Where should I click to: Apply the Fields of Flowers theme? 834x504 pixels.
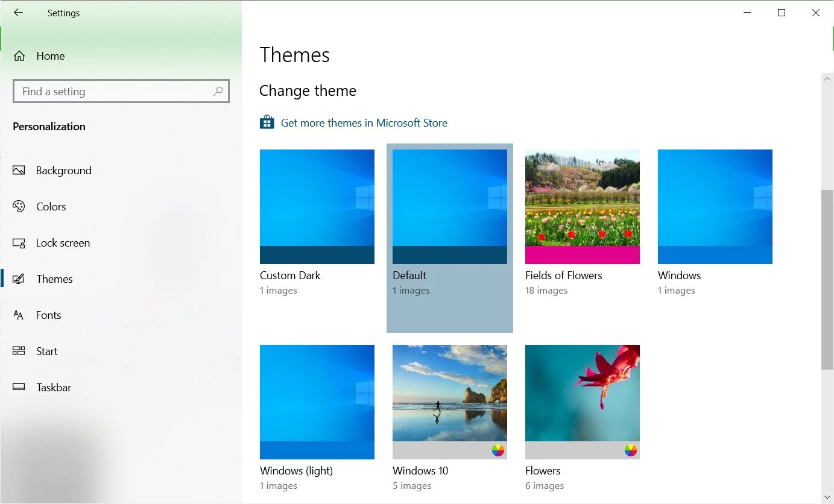click(x=583, y=207)
